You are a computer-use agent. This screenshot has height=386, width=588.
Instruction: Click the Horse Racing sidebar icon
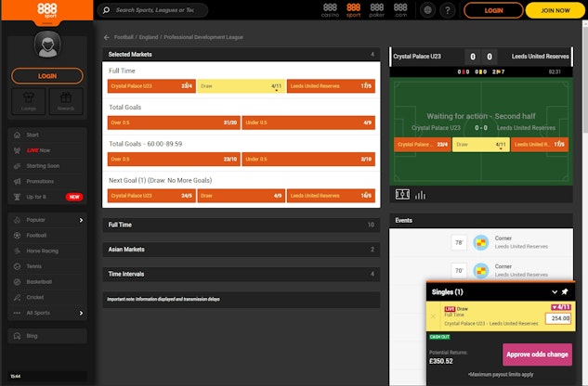16,251
